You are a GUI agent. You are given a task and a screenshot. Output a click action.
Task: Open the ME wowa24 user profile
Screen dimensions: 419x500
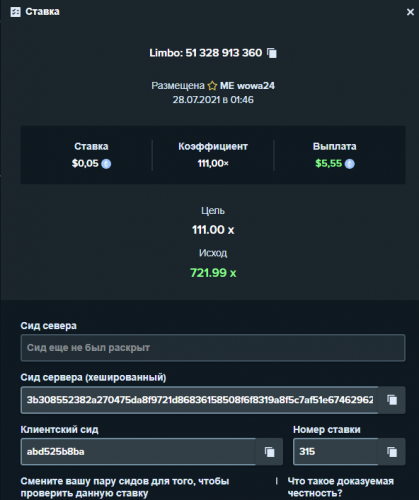pos(247,86)
